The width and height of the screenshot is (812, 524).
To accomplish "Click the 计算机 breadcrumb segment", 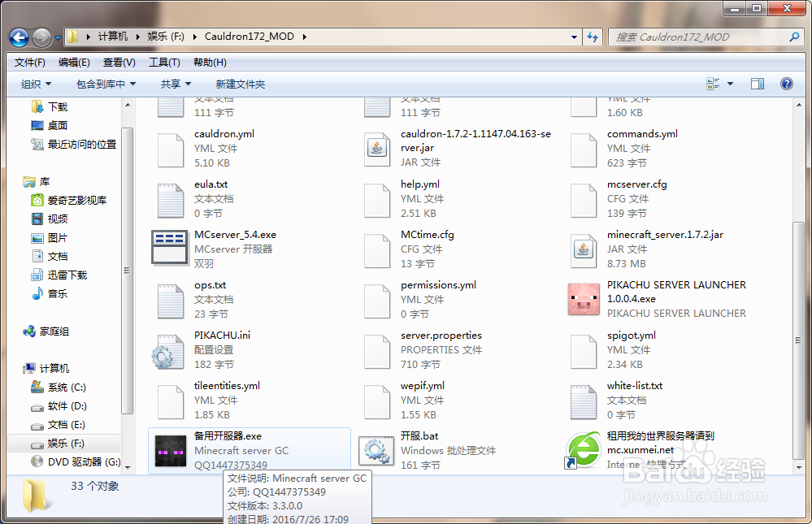I will click(x=112, y=37).
